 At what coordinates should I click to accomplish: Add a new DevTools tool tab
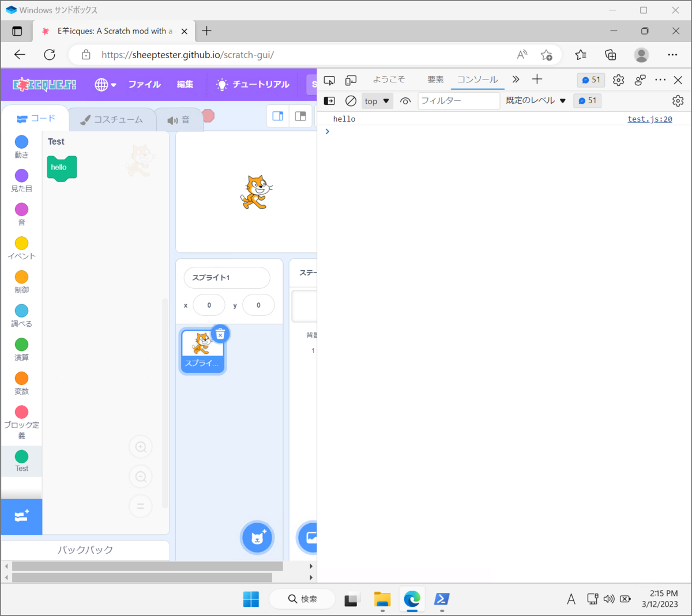click(537, 80)
